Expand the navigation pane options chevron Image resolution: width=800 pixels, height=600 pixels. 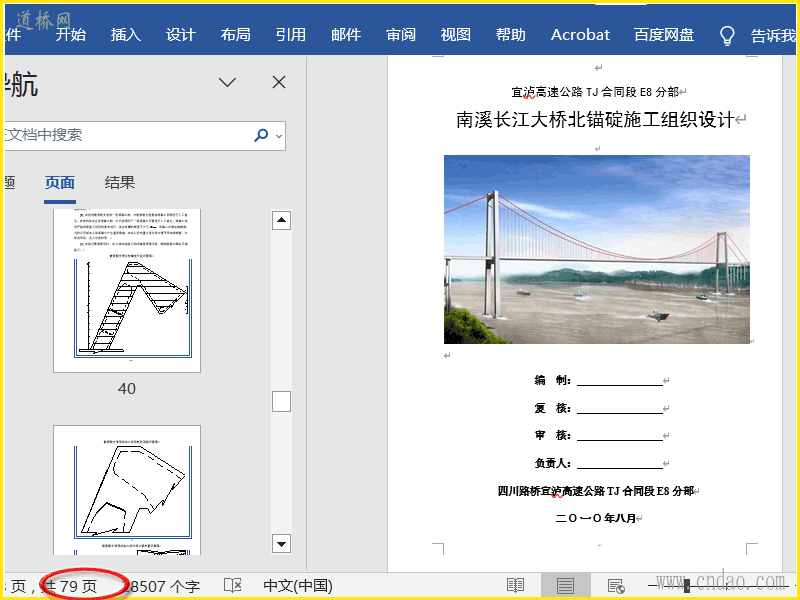[227, 82]
